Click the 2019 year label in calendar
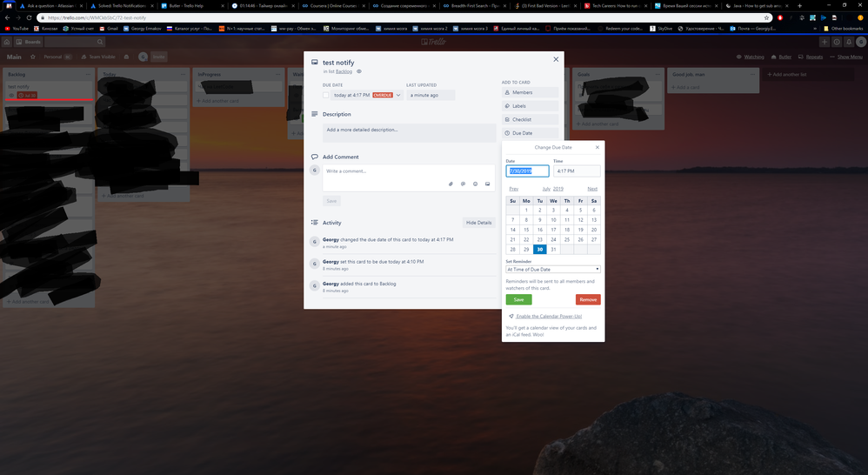868x475 pixels. (558, 189)
